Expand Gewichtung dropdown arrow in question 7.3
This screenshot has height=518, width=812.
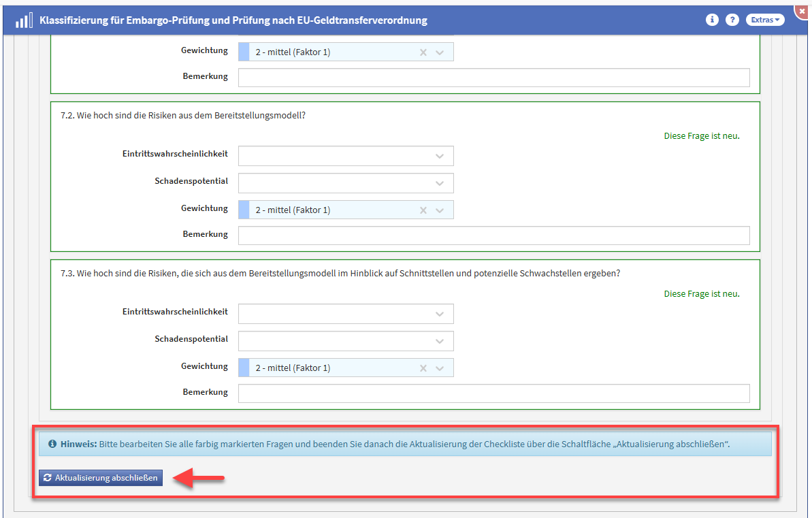click(x=440, y=368)
